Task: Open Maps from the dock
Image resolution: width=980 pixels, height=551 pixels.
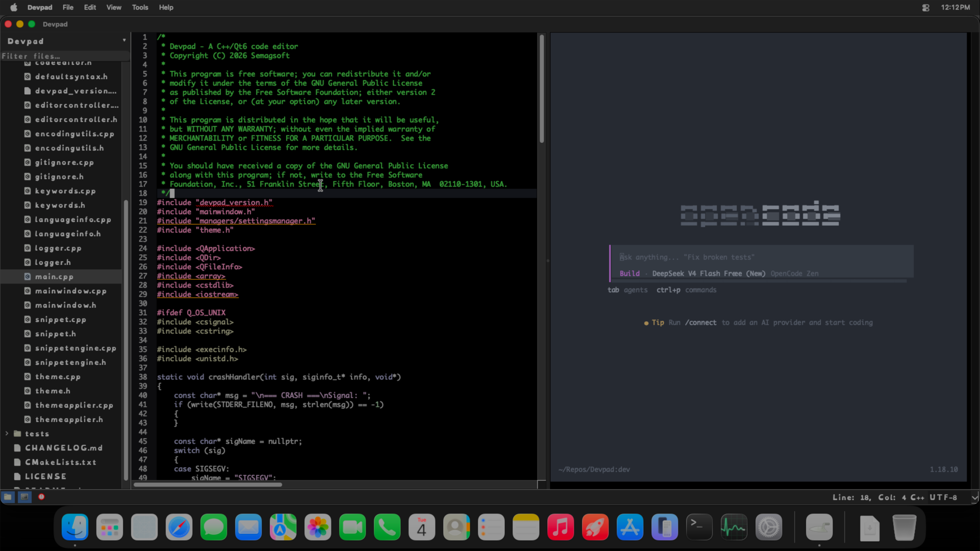Action: 283,527
